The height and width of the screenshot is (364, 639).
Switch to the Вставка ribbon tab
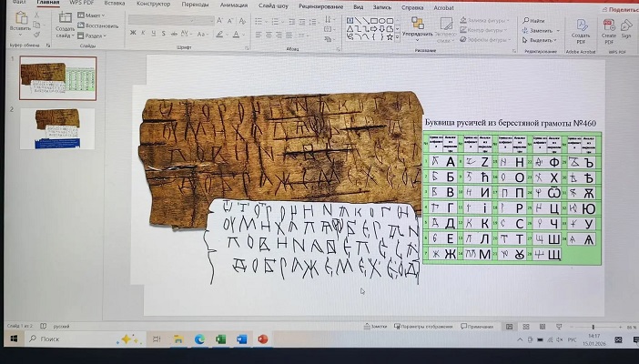pos(115,4)
